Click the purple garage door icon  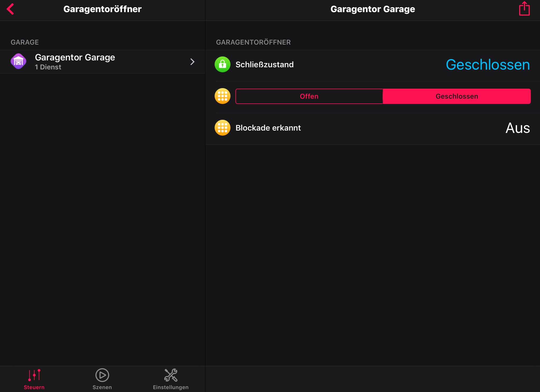click(x=18, y=61)
